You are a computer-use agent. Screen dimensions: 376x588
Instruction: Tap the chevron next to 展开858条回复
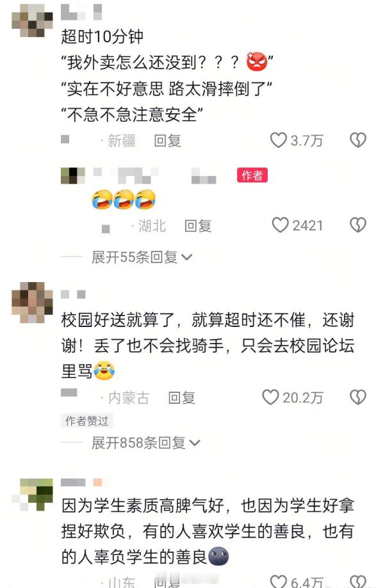[x=195, y=443]
